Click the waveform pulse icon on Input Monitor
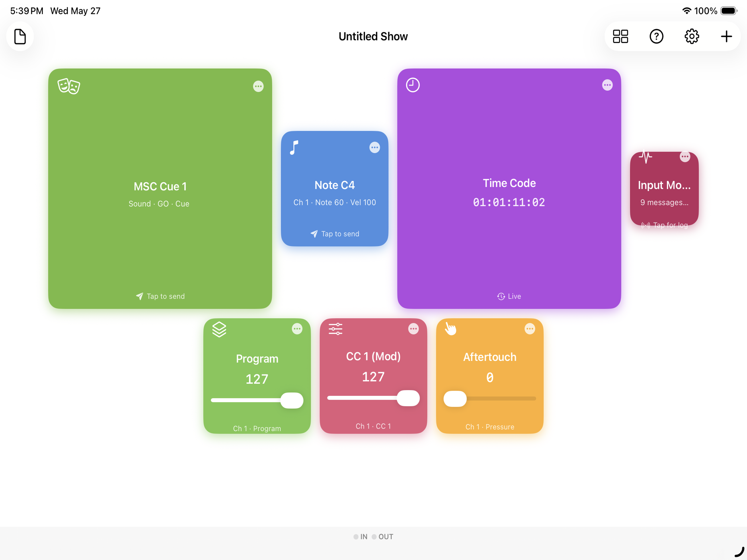This screenshot has width=747, height=560. click(x=645, y=157)
